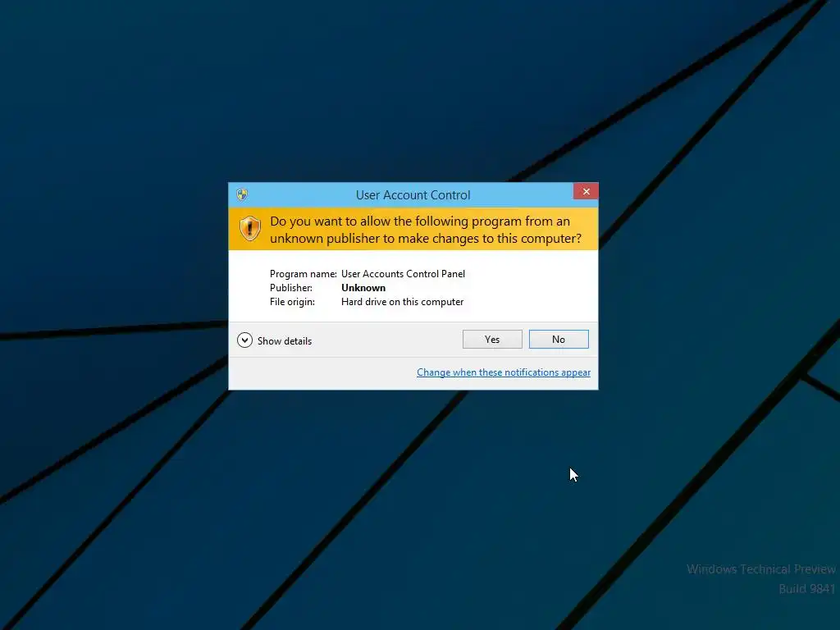This screenshot has height=630, width=840.
Task: Click the 'Do you want to allow' question text
Action: (x=426, y=230)
